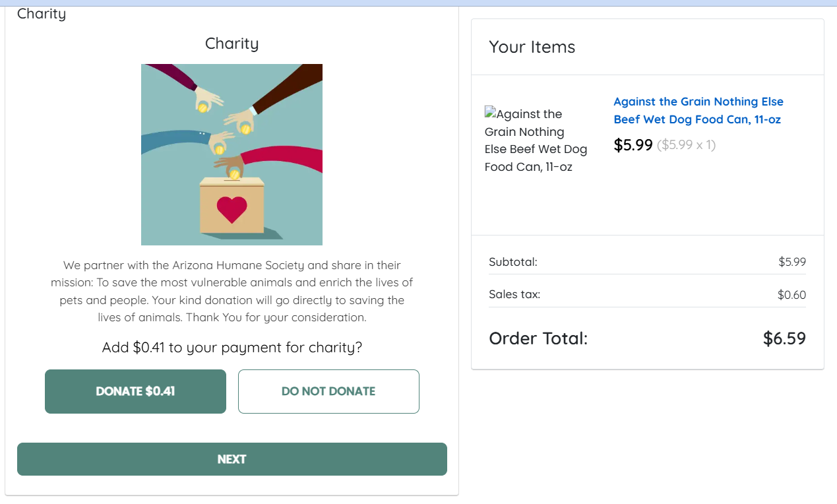The width and height of the screenshot is (837, 504).
Task: Click the DONATE $0.41 button
Action: pos(135,391)
